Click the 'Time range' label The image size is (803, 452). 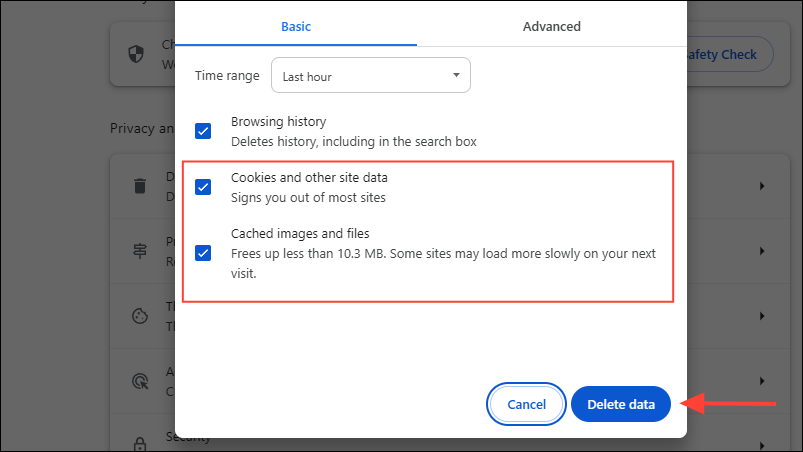pos(227,76)
